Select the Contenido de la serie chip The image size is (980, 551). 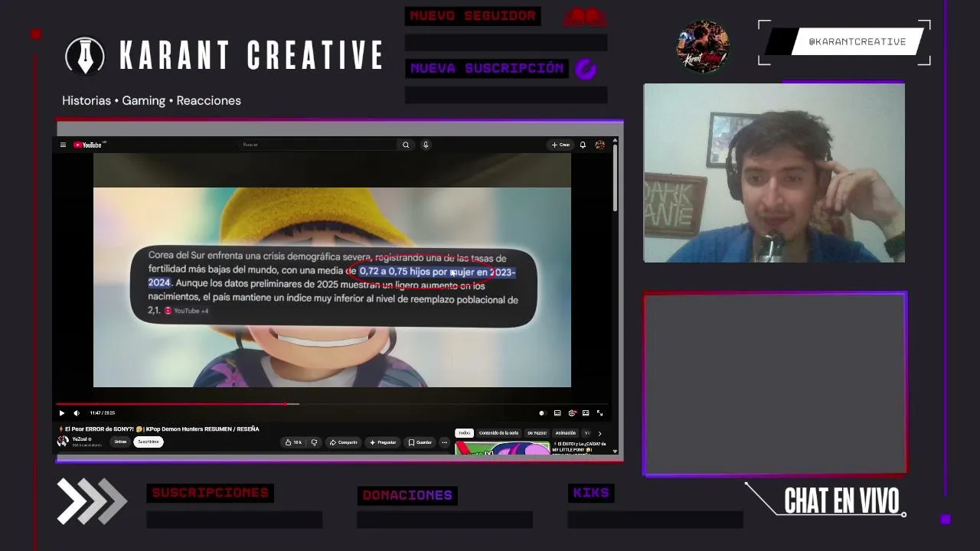(499, 433)
